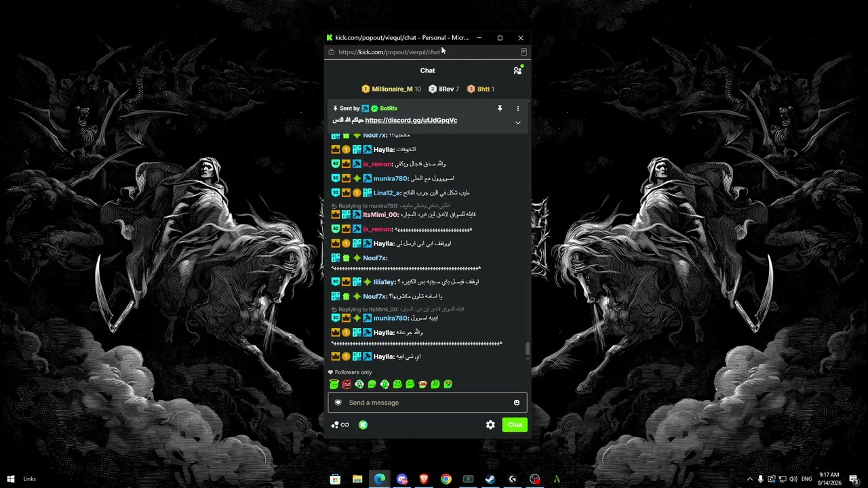Insert the crying heart-eyes emote

[448, 384]
